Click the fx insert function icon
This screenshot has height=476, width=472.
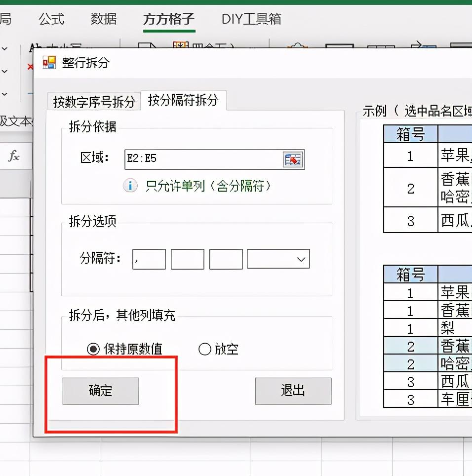(14, 157)
